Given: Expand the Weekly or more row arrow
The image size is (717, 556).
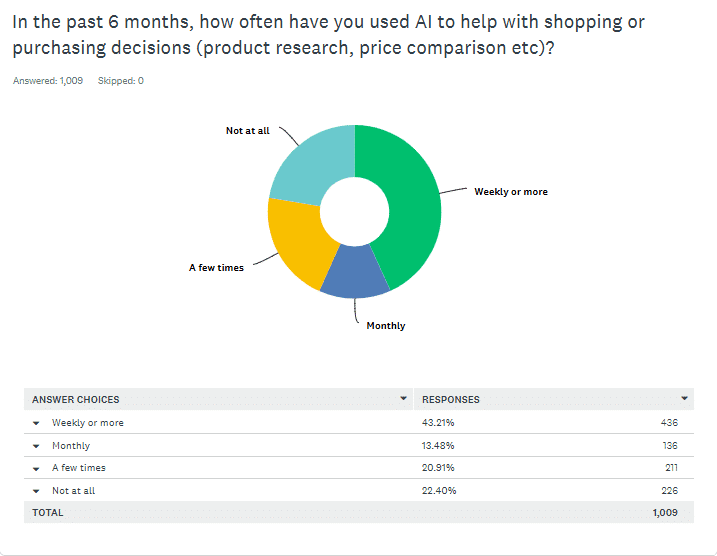Looking at the screenshot, I should click(36, 423).
